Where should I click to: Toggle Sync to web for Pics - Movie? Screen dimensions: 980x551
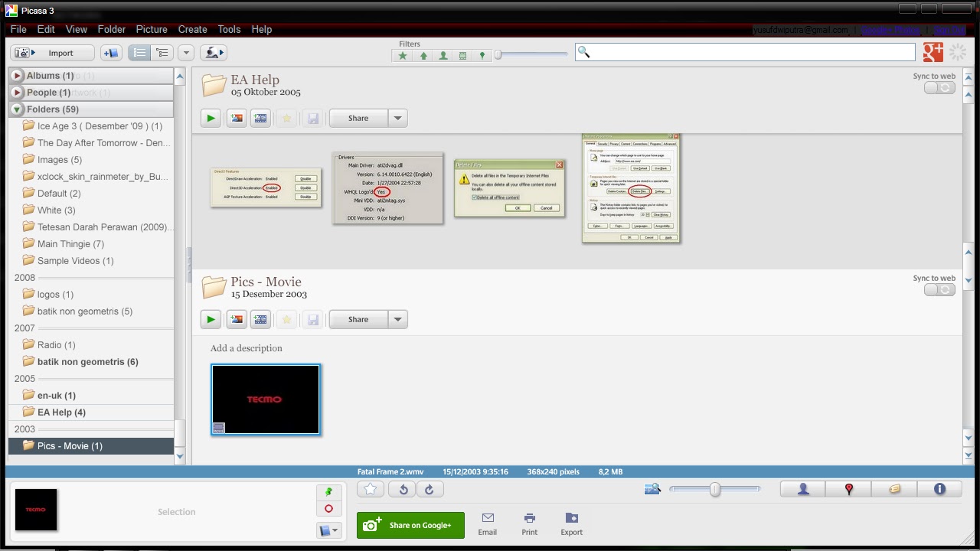[940, 290]
